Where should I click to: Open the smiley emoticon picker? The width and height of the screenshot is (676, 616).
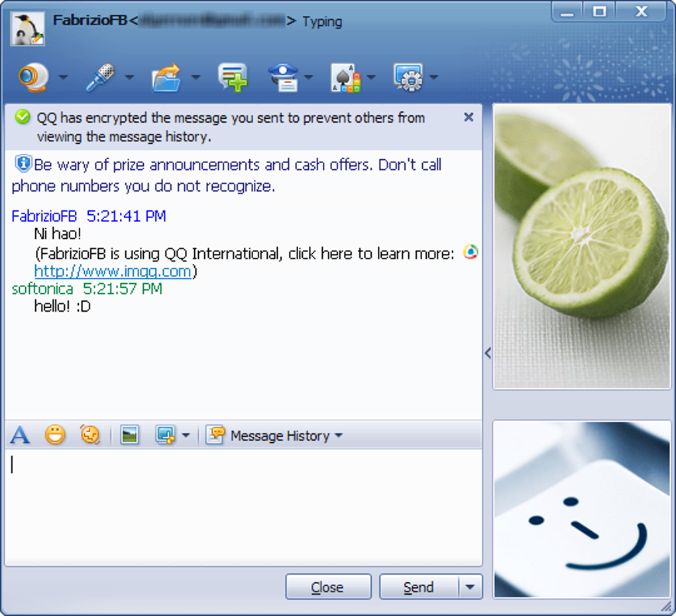point(55,435)
